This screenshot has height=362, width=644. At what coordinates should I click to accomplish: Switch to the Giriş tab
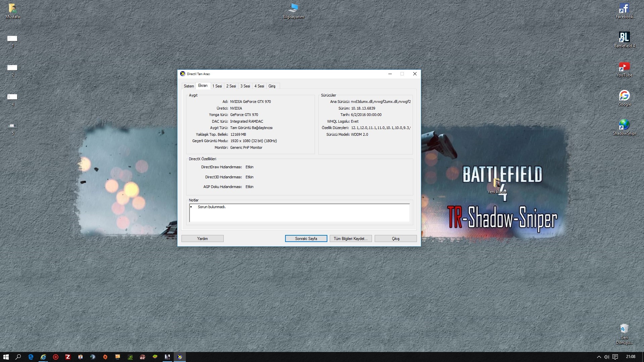coord(272,86)
